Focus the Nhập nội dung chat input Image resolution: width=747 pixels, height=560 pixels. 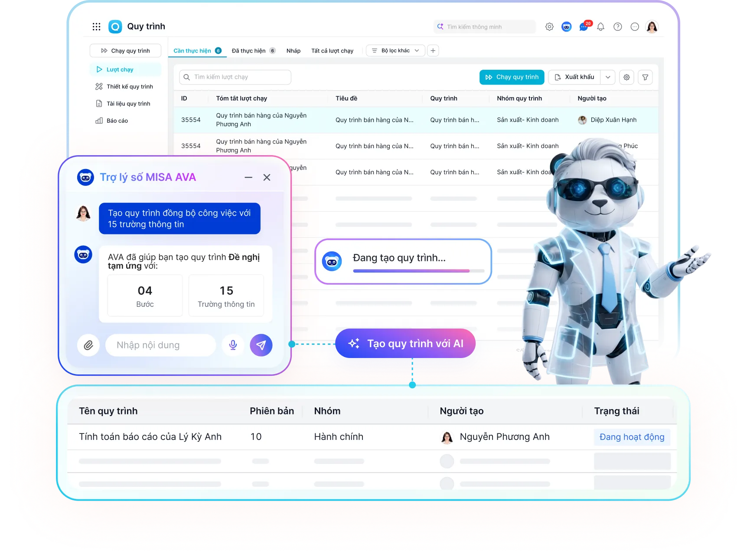point(160,345)
